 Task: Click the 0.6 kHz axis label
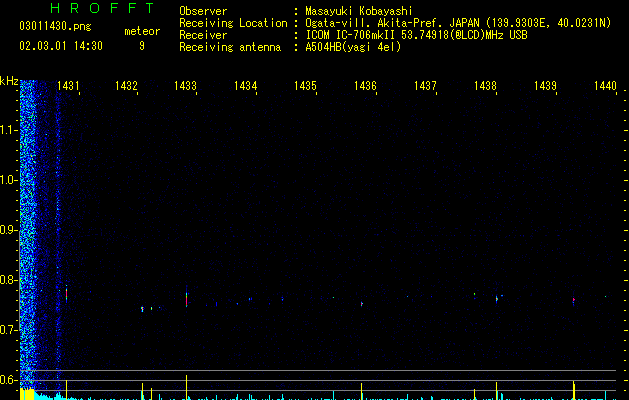pos(9,380)
